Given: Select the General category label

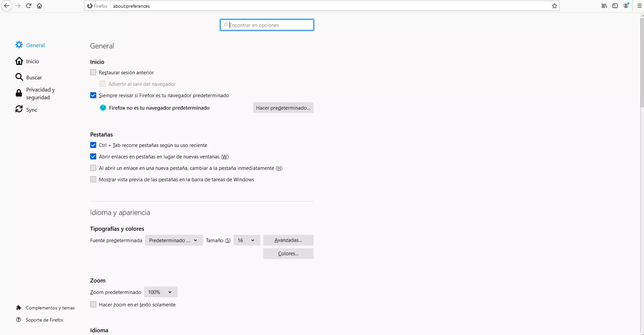Looking at the screenshot, I should [x=35, y=45].
